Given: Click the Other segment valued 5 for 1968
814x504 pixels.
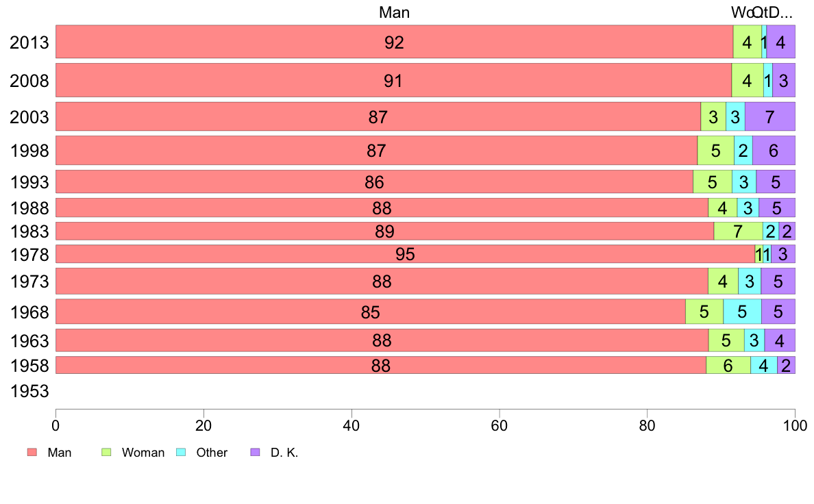Looking at the screenshot, I should 742,312.
